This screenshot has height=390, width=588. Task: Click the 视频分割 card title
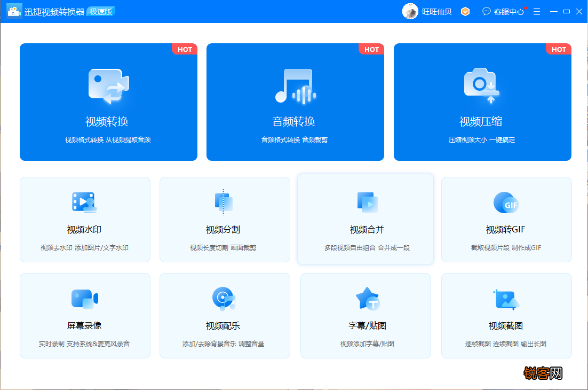(223, 230)
